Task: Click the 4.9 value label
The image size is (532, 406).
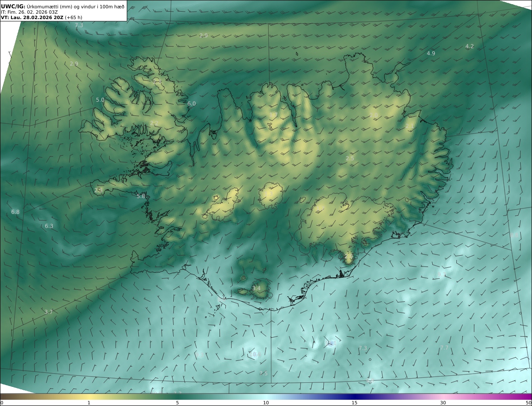Action: [x=431, y=53]
